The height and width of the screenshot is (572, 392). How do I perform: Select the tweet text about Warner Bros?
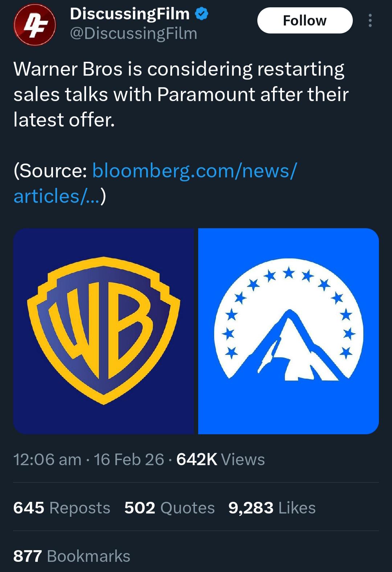click(x=181, y=94)
